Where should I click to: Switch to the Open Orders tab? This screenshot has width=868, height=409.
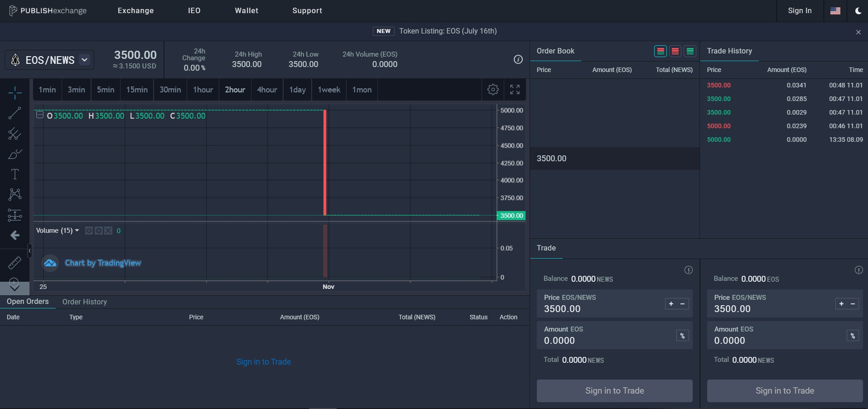coord(28,302)
